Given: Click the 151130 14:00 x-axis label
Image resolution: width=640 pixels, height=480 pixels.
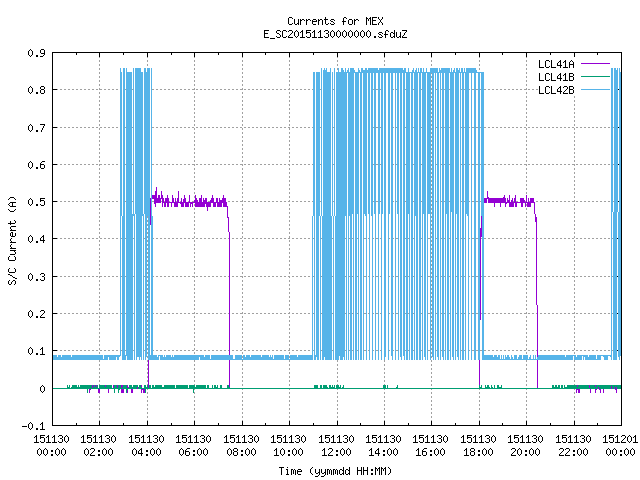Looking at the screenshot, I should click(383, 446).
